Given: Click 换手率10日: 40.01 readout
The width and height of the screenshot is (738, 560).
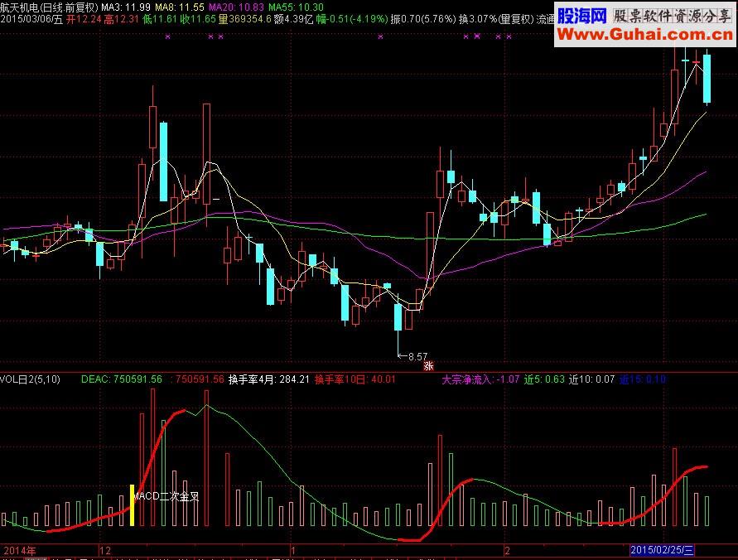Looking at the screenshot, I should point(355,379).
